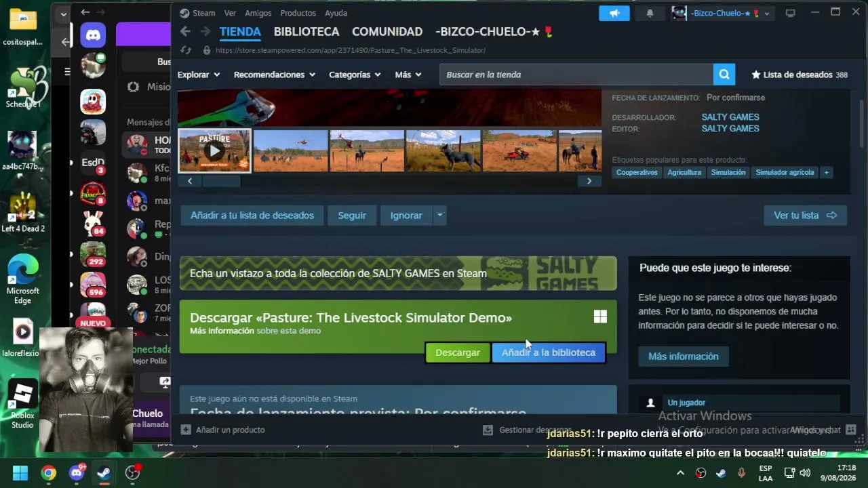Expand the Ignorar options arrow
The height and width of the screenshot is (488, 868).
pos(439,216)
